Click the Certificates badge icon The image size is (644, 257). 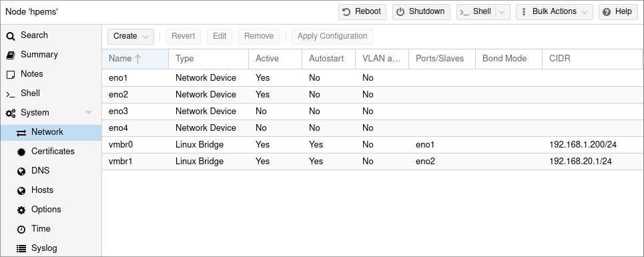tap(21, 152)
